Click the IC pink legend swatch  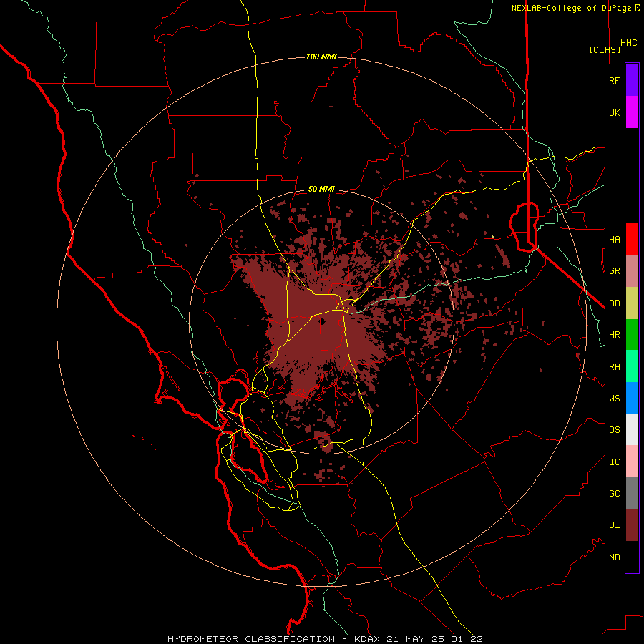click(632, 462)
